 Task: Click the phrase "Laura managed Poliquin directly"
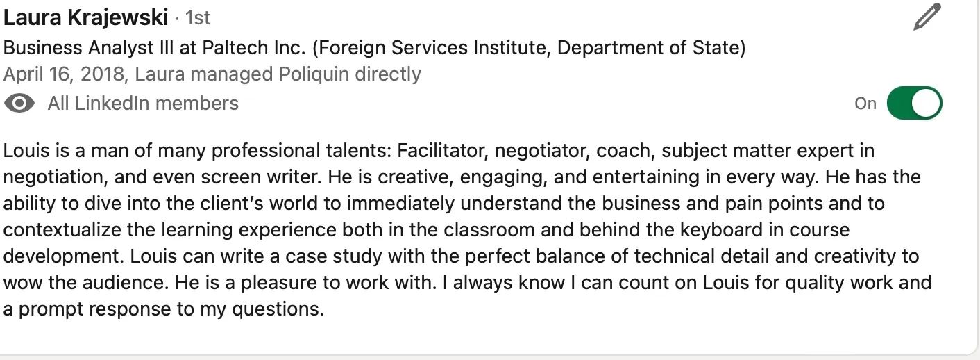pyautogui.click(x=278, y=74)
